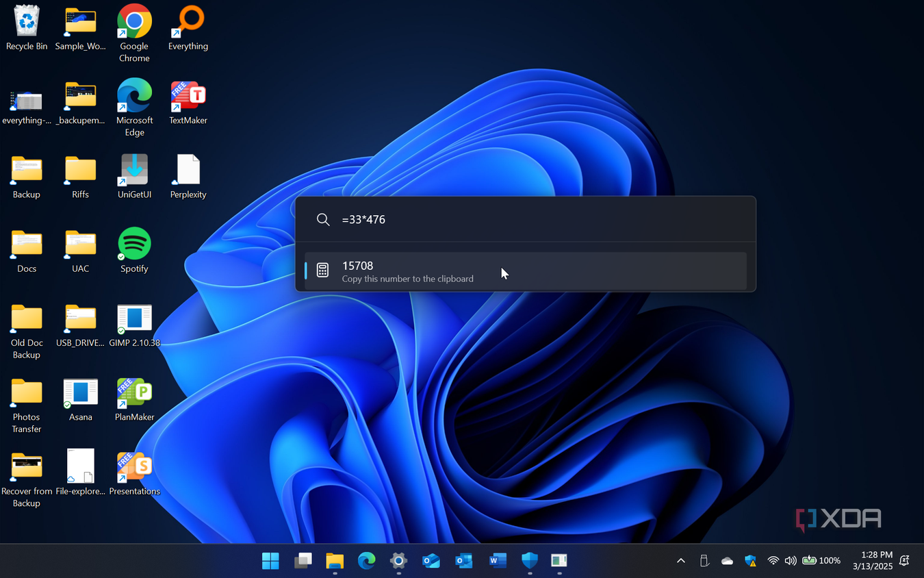Click the magnifier search icon in launcher
Image resolution: width=924 pixels, height=578 pixels.
pos(323,220)
